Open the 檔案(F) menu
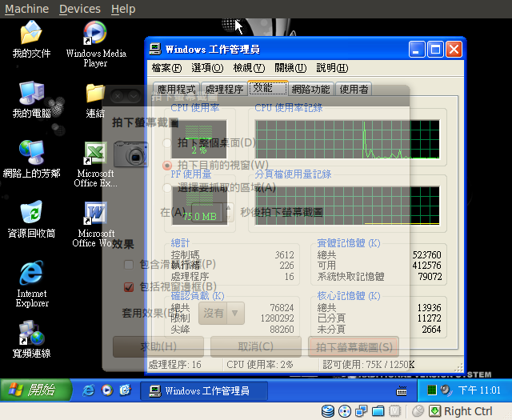512x420 pixels. [167, 68]
